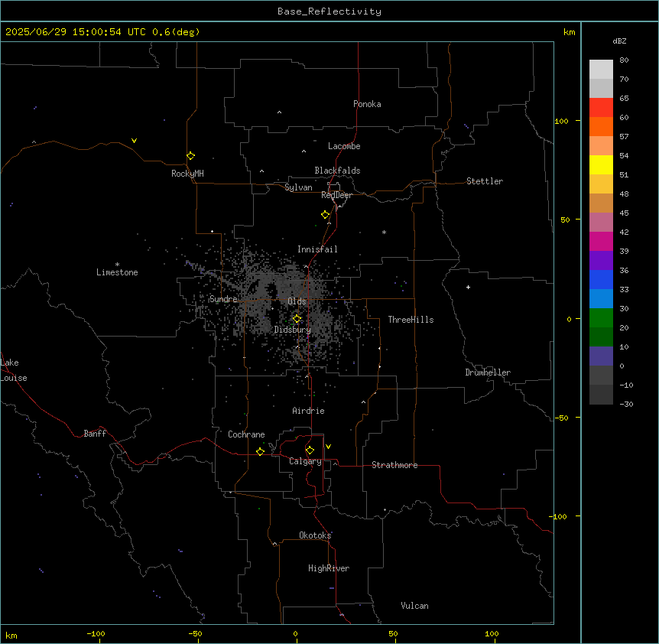Click the Sylvan label
This screenshot has height=644, width=659.
tap(298, 187)
